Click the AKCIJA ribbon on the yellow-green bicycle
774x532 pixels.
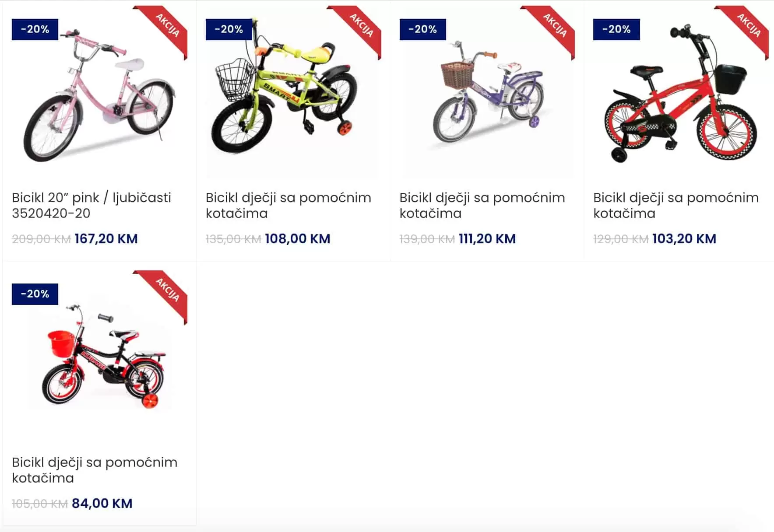pos(362,26)
